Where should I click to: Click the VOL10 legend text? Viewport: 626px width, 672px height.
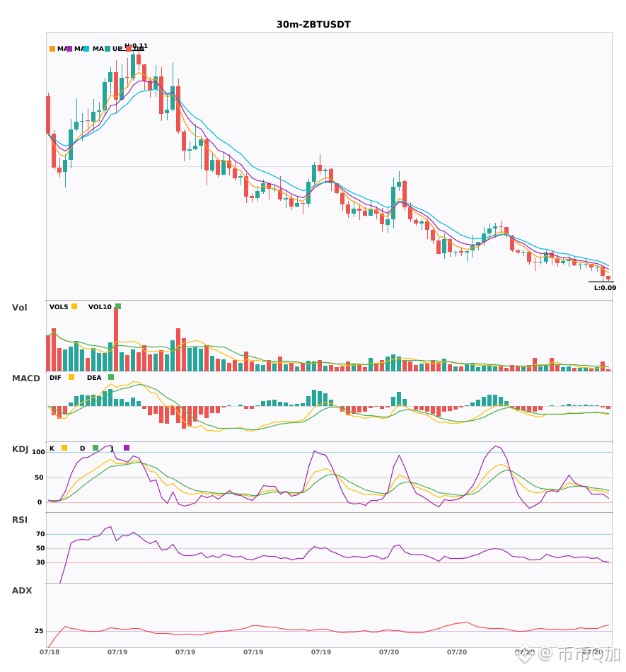(x=100, y=307)
